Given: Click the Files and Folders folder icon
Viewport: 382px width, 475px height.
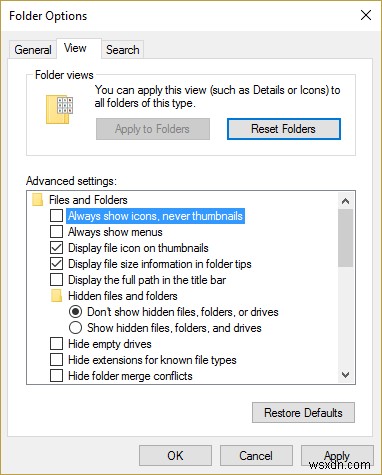Looking at the screenshot, I should pos(38,200).
